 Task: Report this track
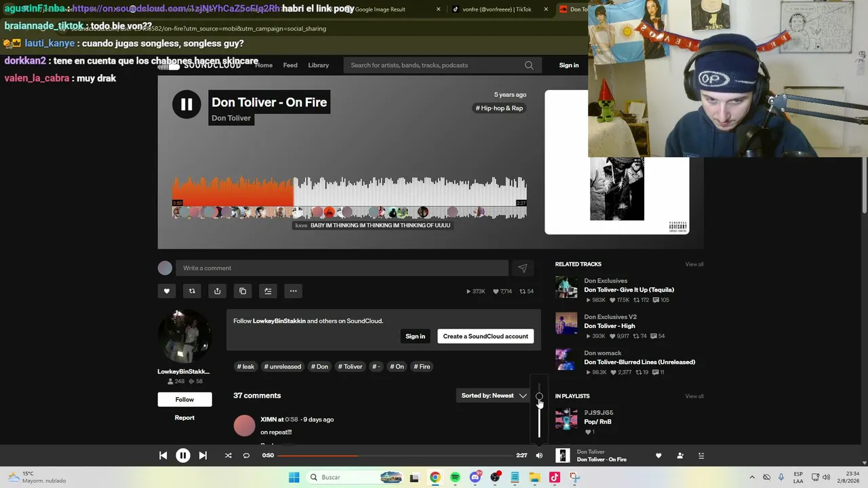[x=184, y=418]
